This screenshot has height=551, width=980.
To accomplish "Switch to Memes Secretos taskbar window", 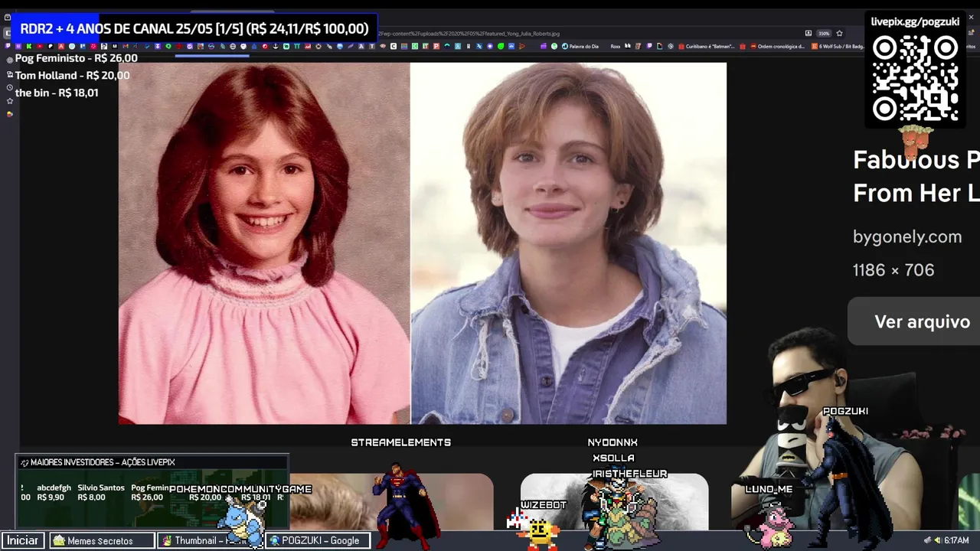I will click(x=100, y=540).
